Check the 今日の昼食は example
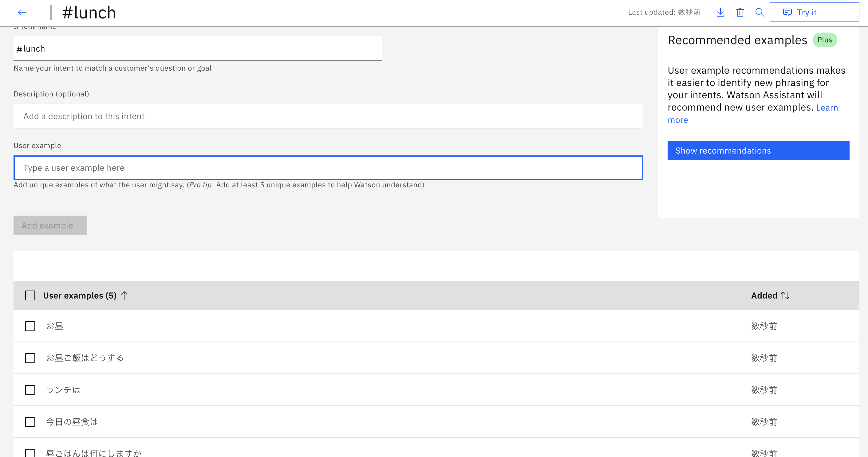This screenshot has height=457, width=868. point(30,422)
